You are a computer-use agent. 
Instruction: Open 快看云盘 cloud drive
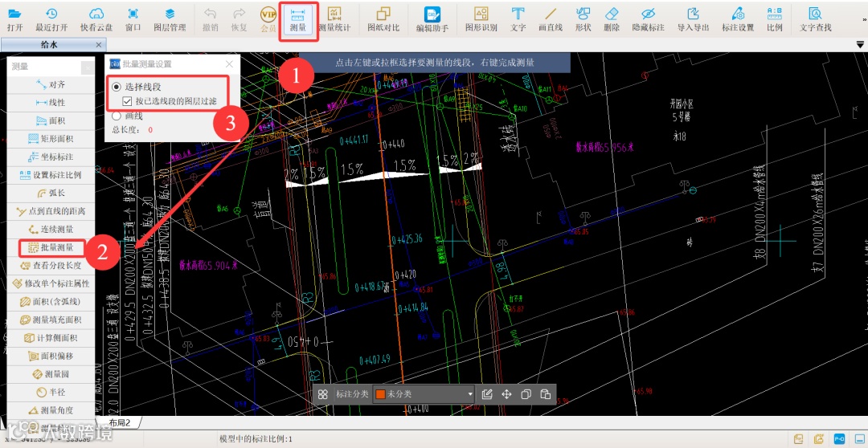coord(96,19)
